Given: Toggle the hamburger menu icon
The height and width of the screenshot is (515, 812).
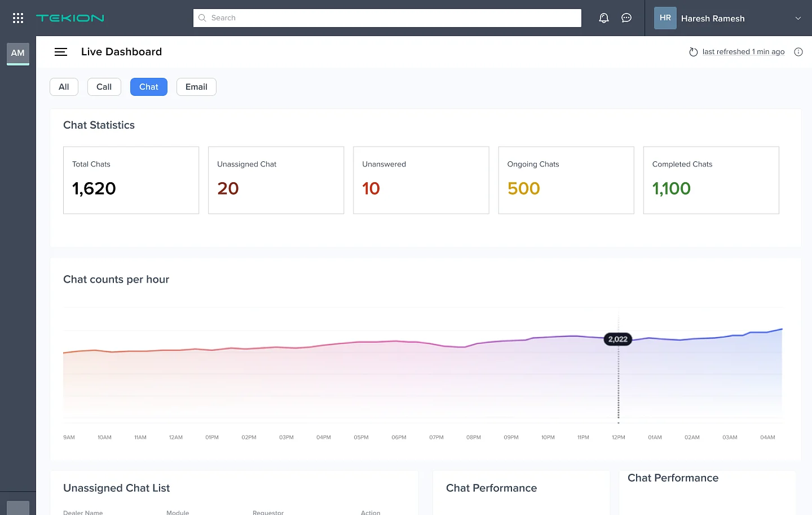Looking at the screenshot, I should (x=61, y=52).
